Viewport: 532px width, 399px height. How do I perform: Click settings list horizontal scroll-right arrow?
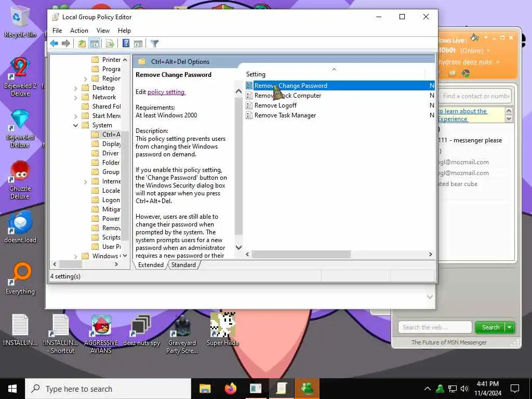click(430, 254)
